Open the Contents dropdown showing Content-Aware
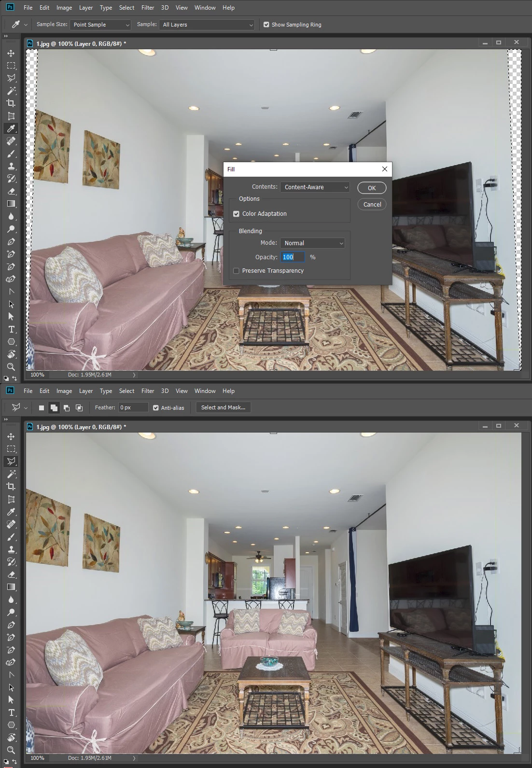 pyautogui.click(x=315, y=187)
